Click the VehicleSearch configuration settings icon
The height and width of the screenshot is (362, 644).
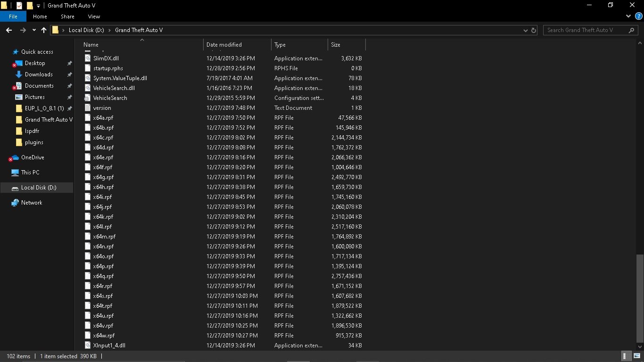tap(88, 98)
